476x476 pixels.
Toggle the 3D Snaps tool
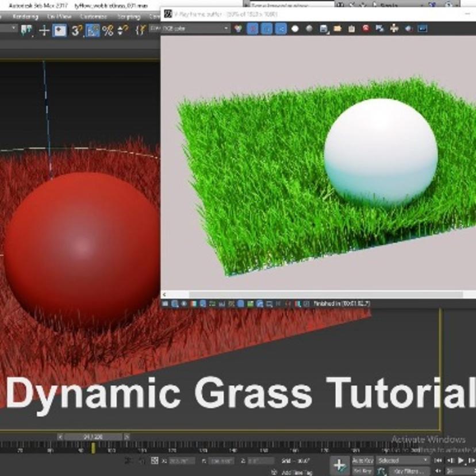pos(76,30)
